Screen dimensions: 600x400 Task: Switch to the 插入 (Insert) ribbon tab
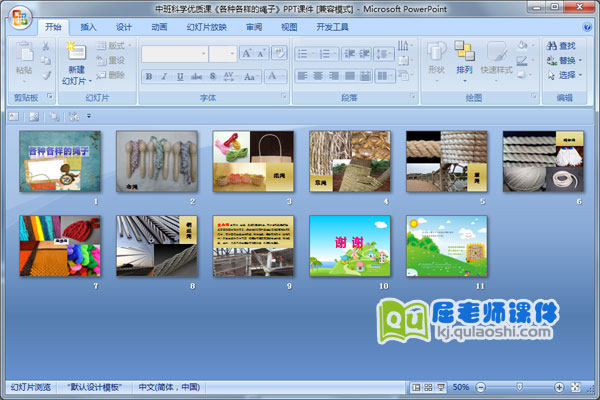point(88,27)
